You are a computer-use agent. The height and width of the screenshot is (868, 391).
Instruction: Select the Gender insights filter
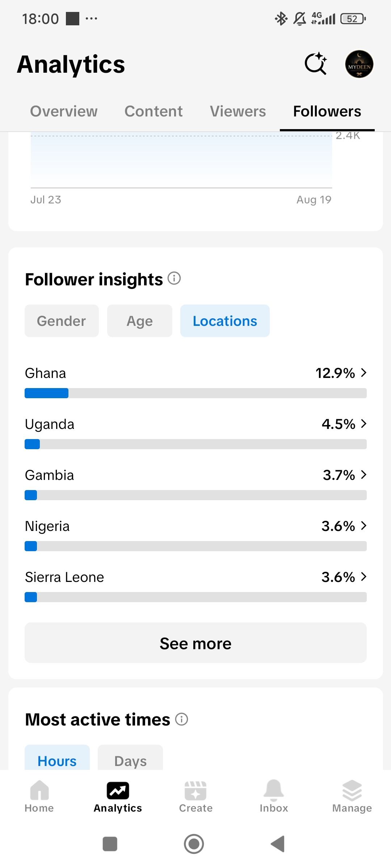pyautogui.click(x=62, y=321)
